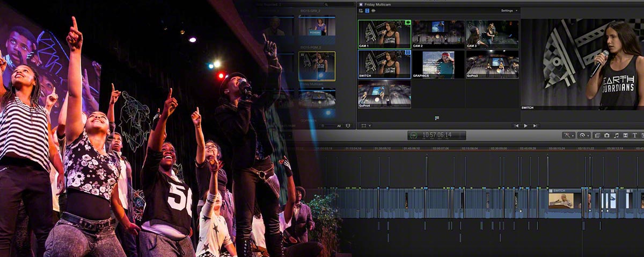This screenshot has width=644, height=257.
Task: Open the Titles browser
Action: [x=635, y=135]
